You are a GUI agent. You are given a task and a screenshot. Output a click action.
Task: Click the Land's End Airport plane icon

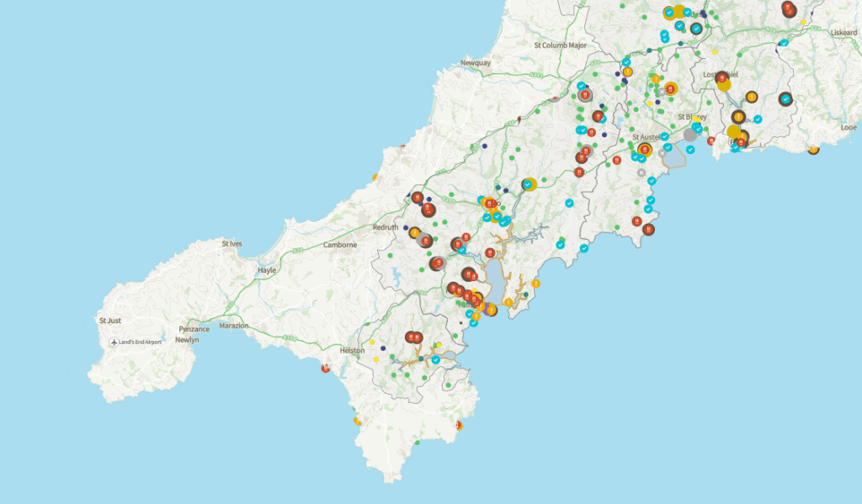[x=114, y=342]
